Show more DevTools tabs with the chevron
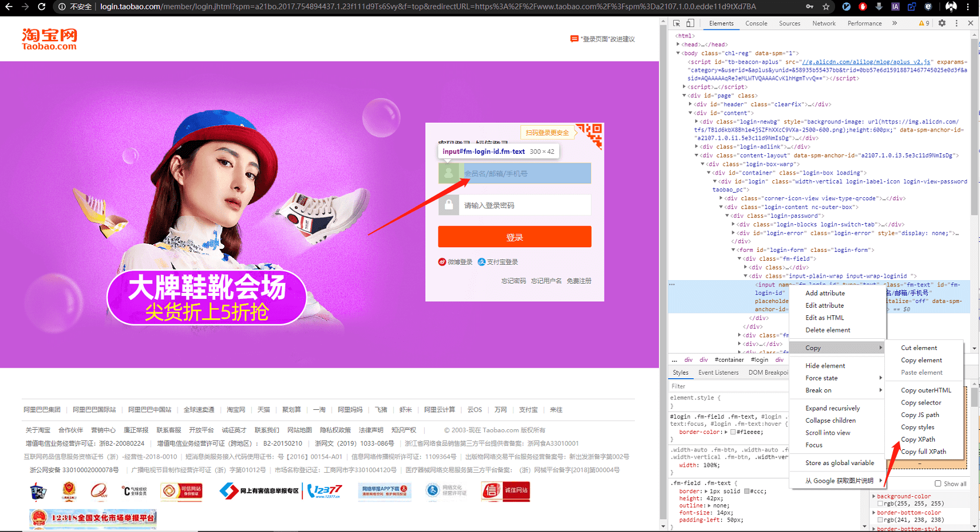Viewport: 980px width, 532px height. (894, 23)
